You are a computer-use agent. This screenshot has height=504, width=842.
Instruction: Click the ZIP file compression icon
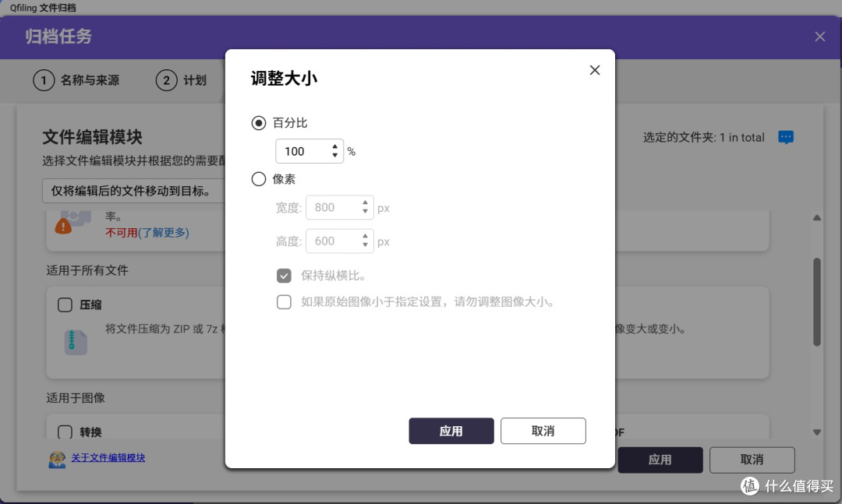tap(76, 343)
